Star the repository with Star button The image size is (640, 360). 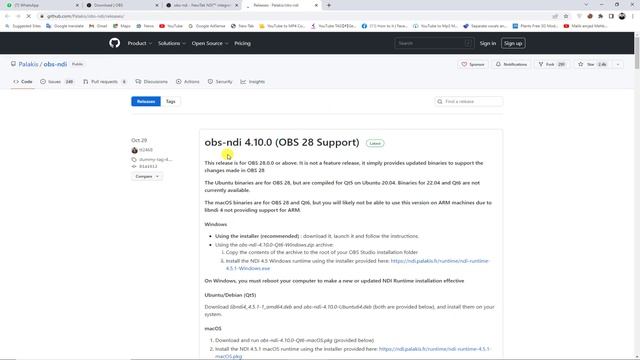pyautogui.click(x=592, y=64)
